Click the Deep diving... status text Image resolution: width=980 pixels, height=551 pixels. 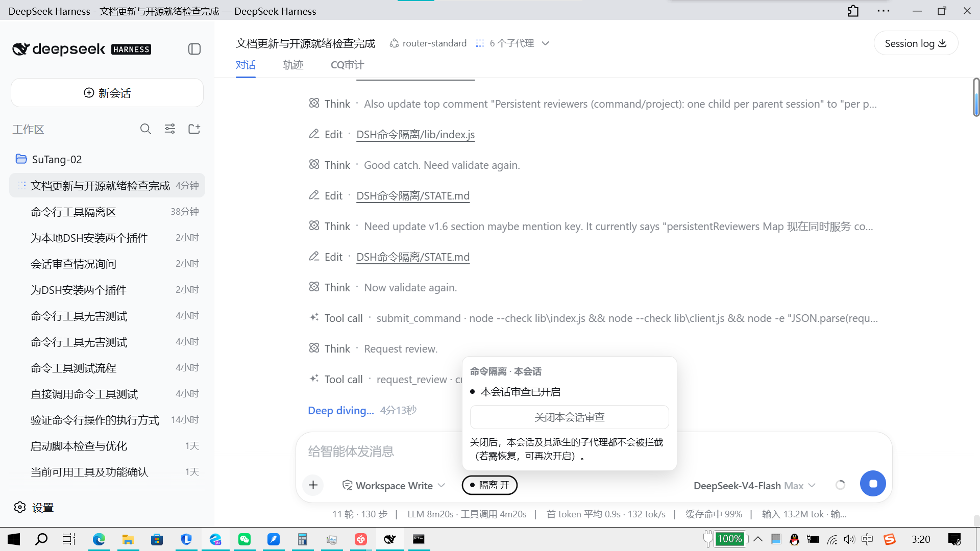(x=341, y=410)
